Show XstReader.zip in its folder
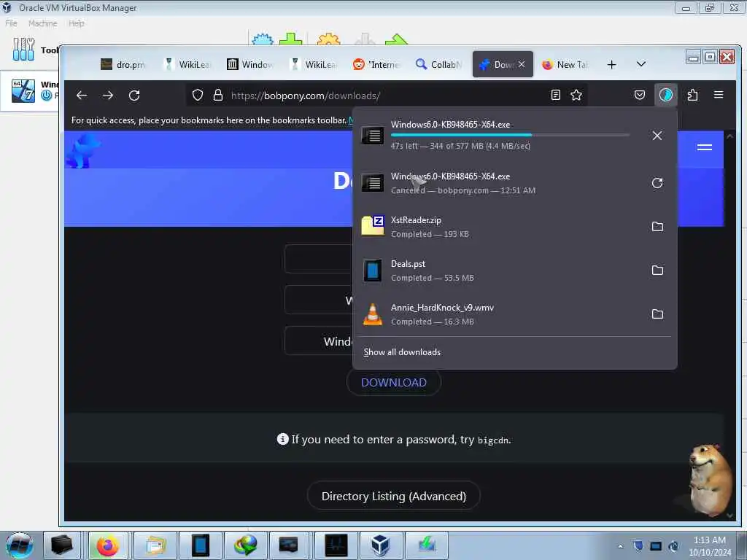Image resolution: width=747 pixels, height=560 pixels. tap(657, 226)
